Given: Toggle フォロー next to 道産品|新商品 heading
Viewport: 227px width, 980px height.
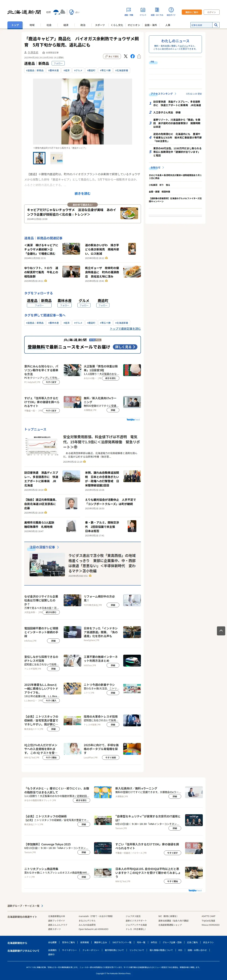Looking at the screenshot, I should pos(58,64).
